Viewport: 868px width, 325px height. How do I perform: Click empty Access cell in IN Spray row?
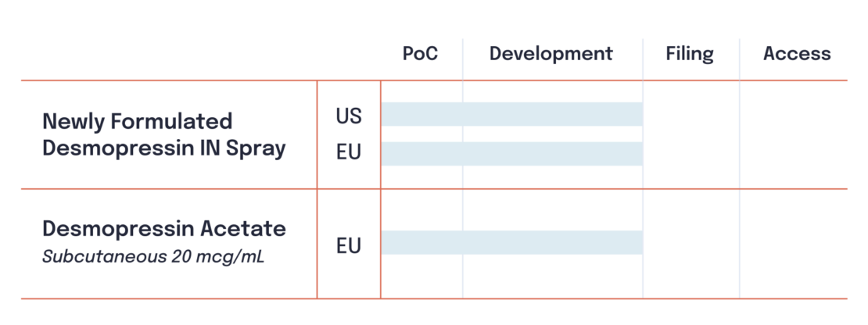(793, 135)
